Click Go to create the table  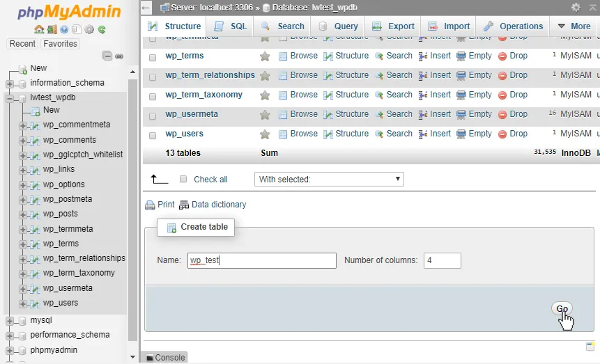(562, 308)
